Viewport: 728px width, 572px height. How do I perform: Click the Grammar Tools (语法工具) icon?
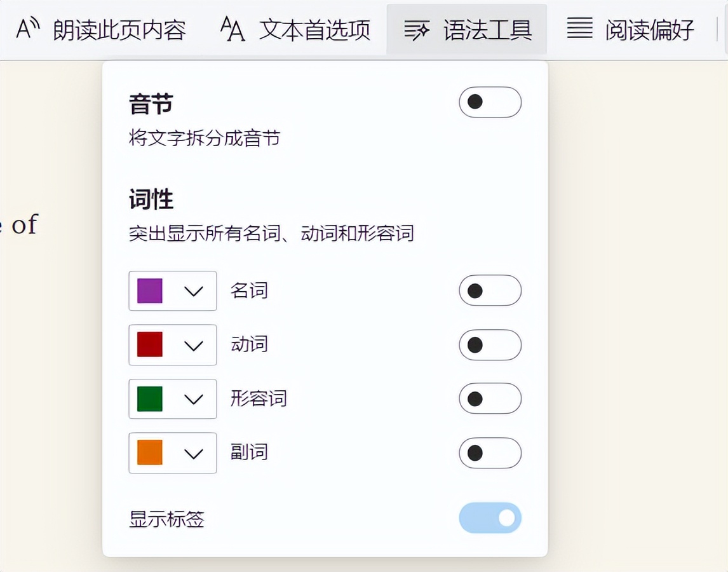pos(418,28)
